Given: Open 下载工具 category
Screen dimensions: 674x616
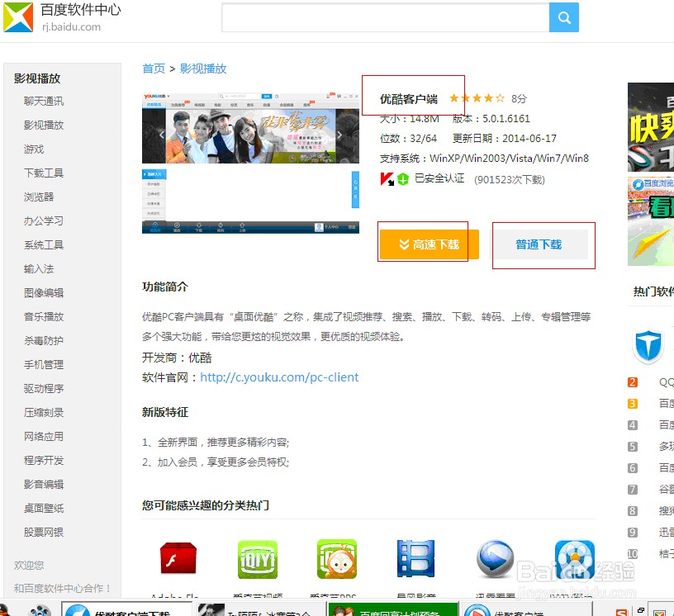Looking at the screenshot, I should coord(44,173).
